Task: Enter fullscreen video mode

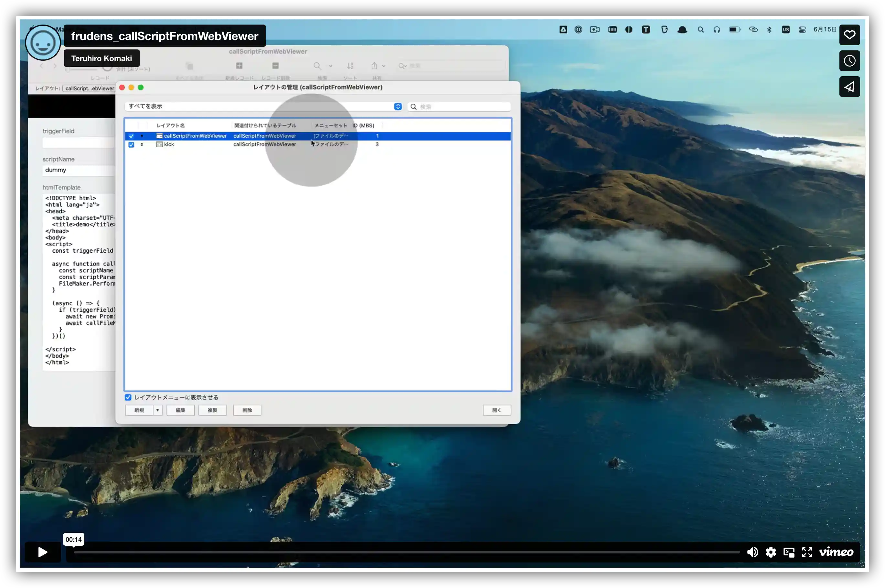Action: point(807,552)
